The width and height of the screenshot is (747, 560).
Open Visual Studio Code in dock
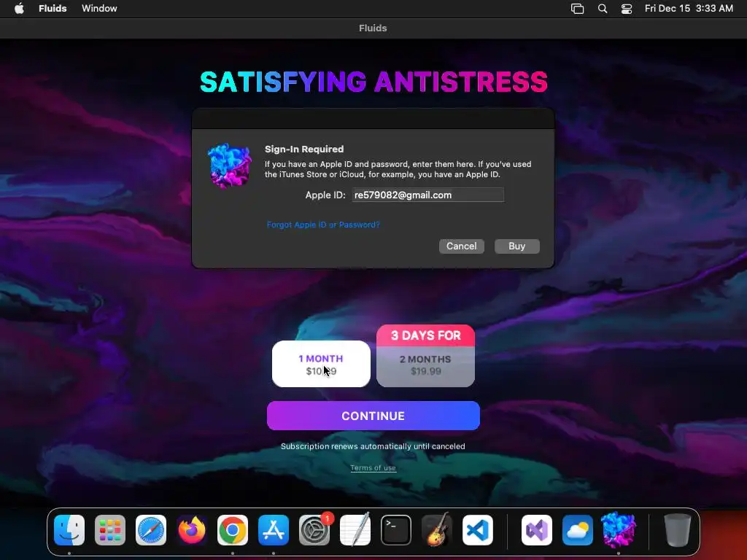pos(478,529)
